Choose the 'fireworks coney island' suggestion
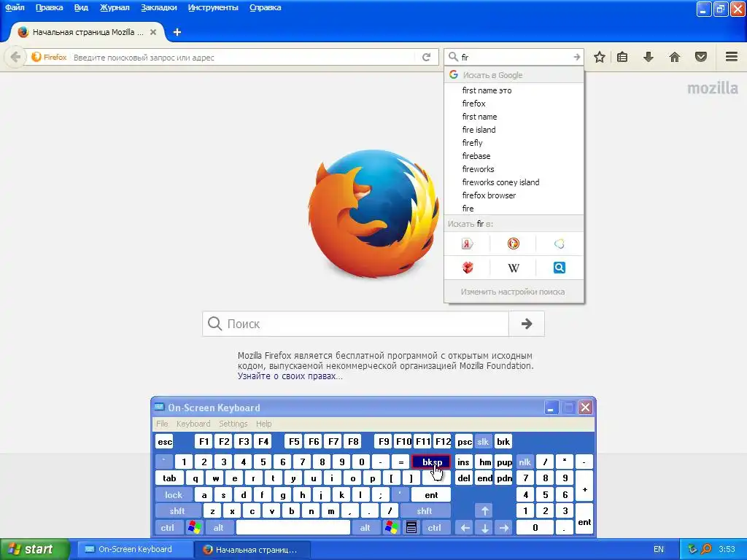Viewport: 747px width, 560px height. (514, 182)
